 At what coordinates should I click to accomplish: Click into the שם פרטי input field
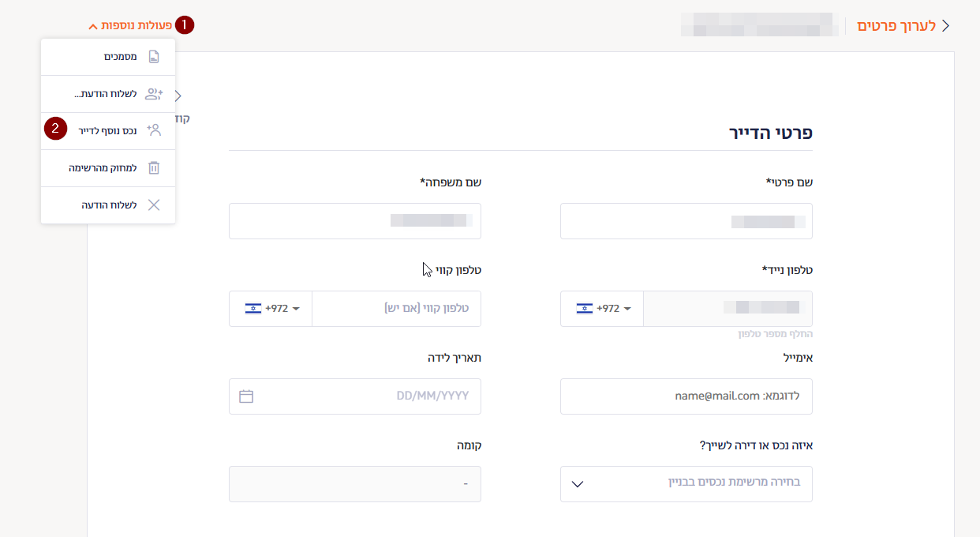686,221
